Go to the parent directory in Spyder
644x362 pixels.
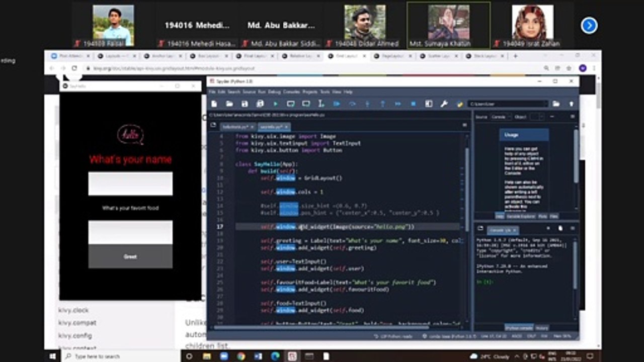tap(571, 104)
